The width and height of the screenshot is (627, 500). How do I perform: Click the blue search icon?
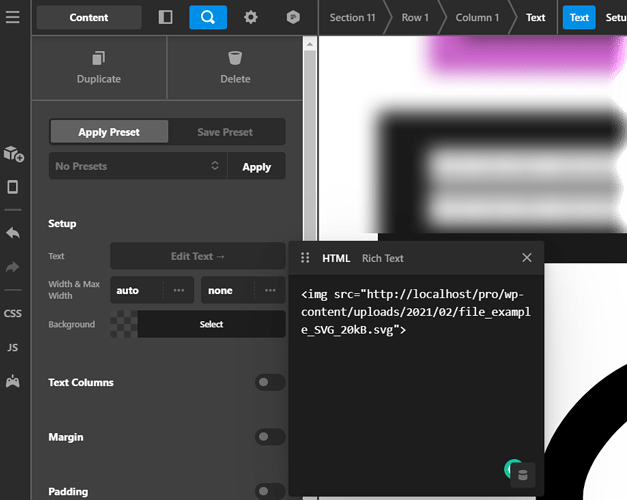click(208, 18)
